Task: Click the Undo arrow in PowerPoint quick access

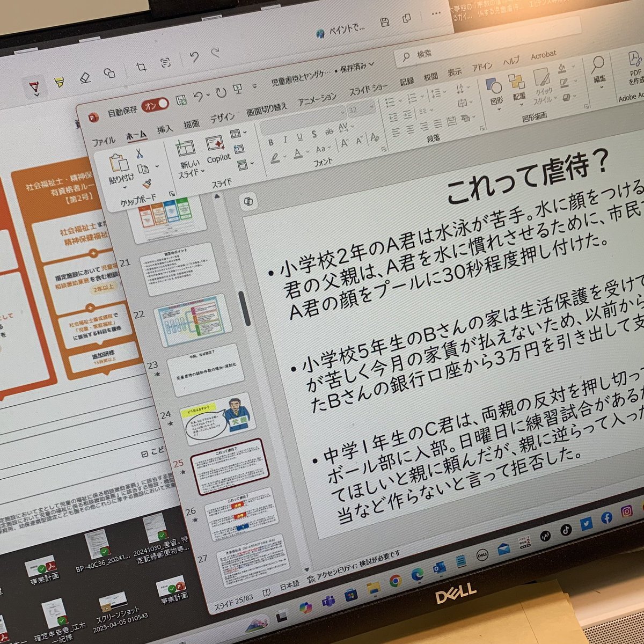Action: [x=198, y=97]
